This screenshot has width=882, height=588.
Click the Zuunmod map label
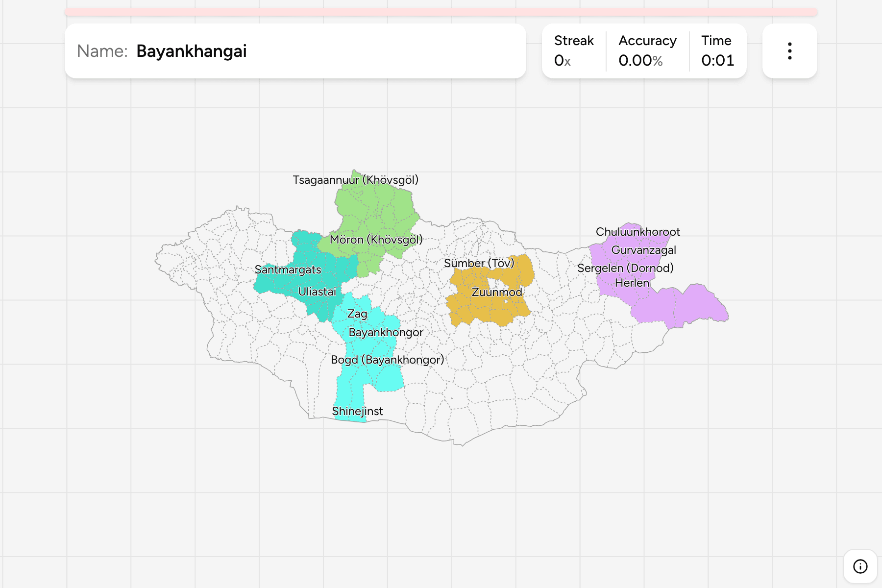pyautogui.click(x=497, y=292)
